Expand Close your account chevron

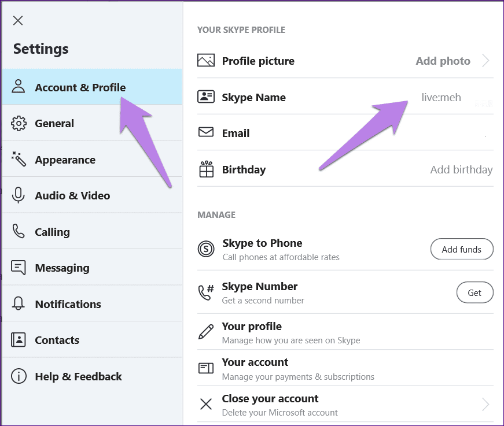[485, 404]
